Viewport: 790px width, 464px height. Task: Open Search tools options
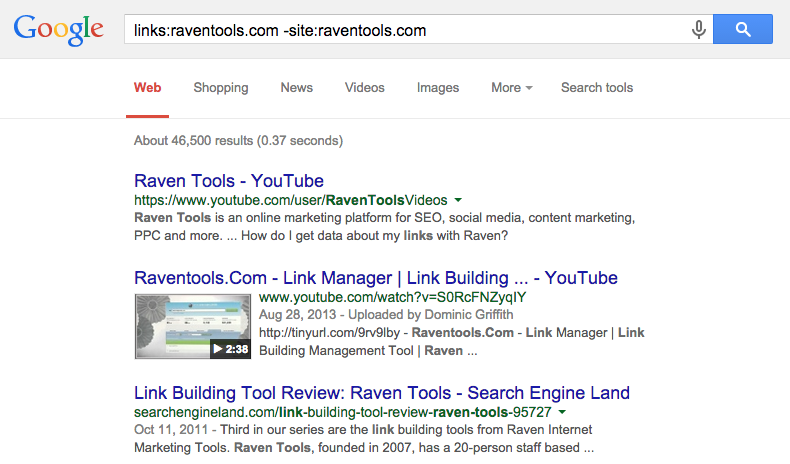[597, 88]
